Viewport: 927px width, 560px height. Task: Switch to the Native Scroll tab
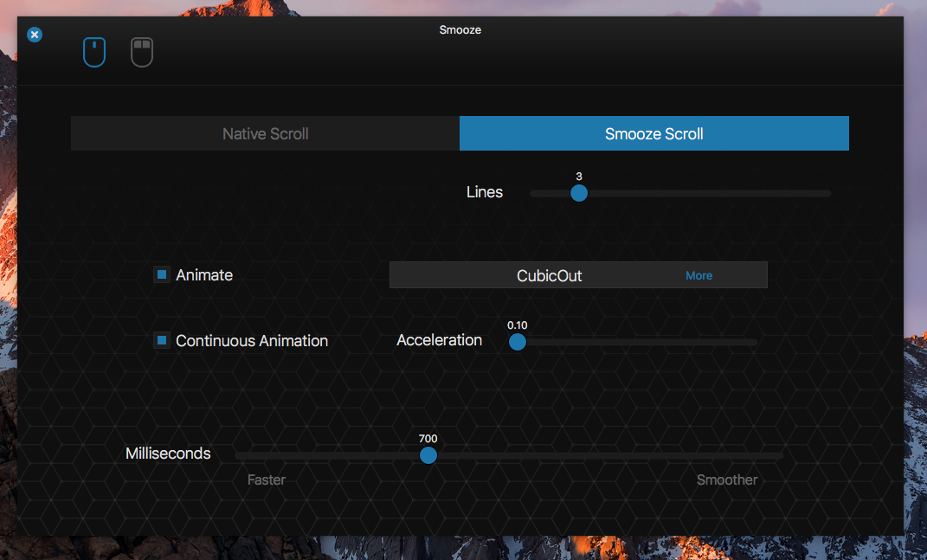266,133
